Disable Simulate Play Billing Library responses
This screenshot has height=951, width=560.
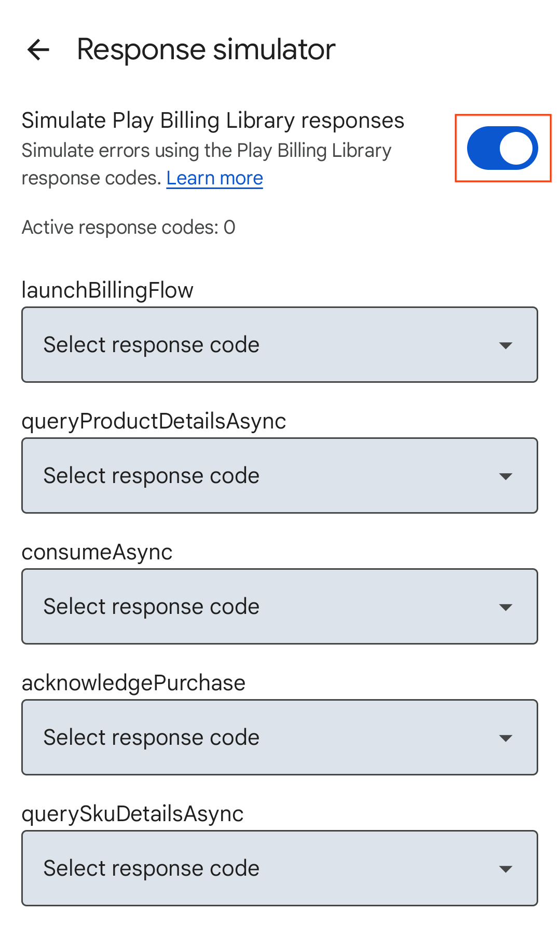[501, 148]
